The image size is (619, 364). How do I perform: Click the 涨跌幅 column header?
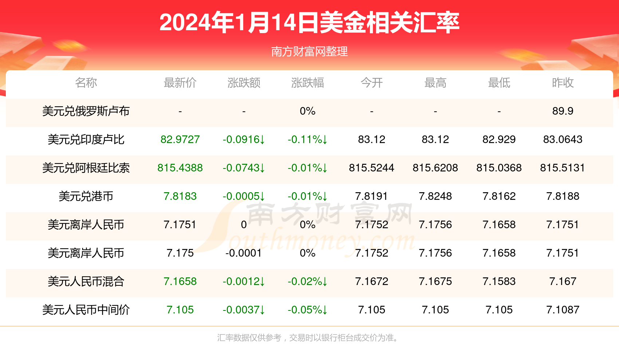[307, 83]
